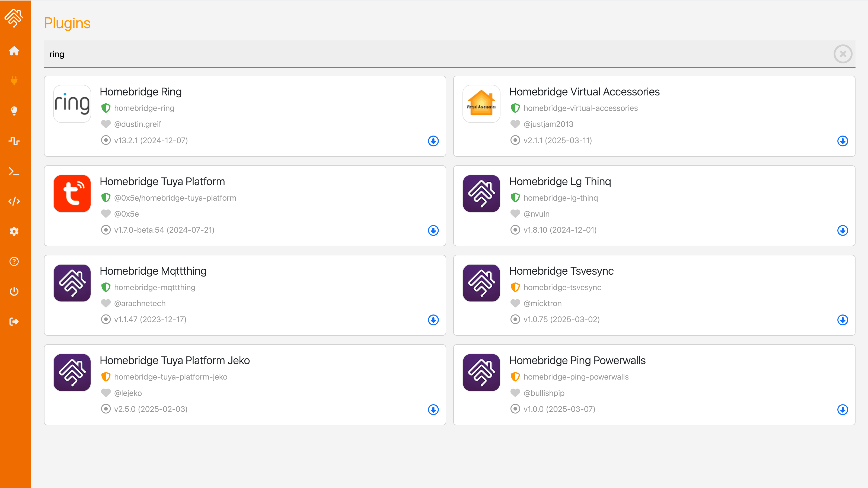Click version v2.1.1 (2025-03-11)

click(x=558, y=140)
